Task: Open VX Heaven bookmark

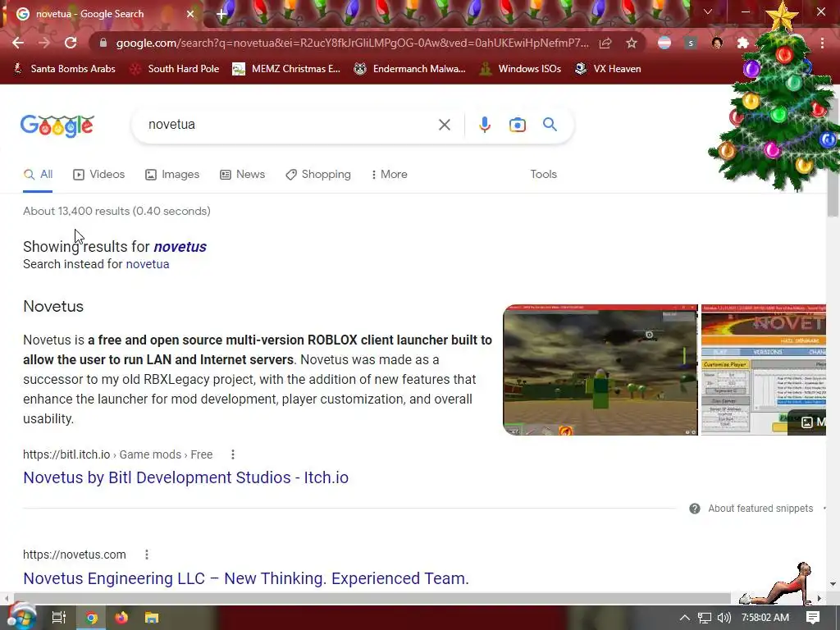Action: pyautogui.click(x=608, y=69)
